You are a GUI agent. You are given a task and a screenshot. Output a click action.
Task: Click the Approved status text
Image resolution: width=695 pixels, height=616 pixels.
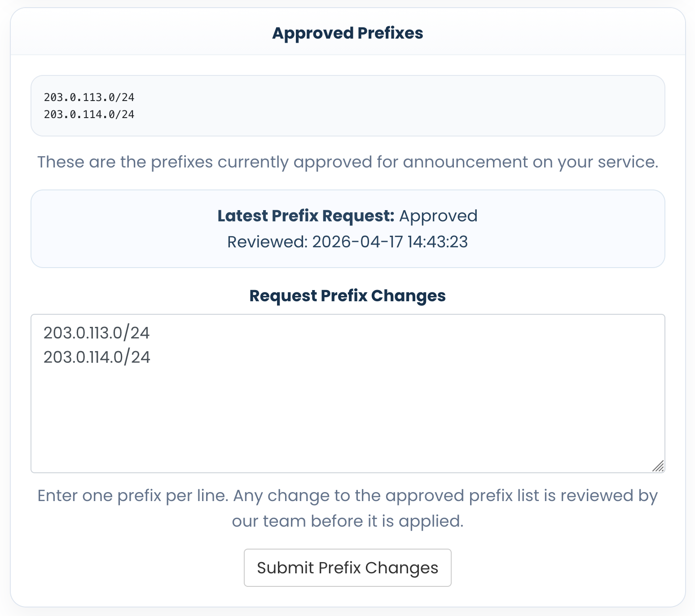click(x=439, y=216)
